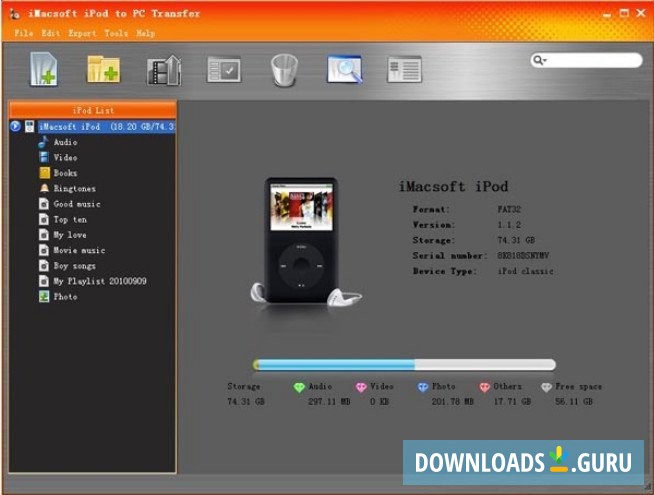Click the iPod device icon beside iMacsoft iPod row
This screenshot has height=495, width=654.
pyautogui.click(x=29, y=126)
